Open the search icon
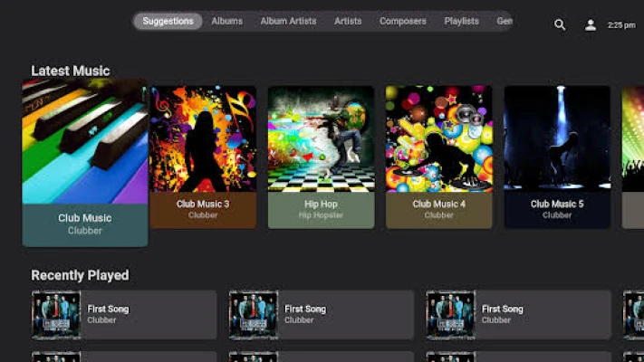Image resolution: width=644 pixels, height=362 pixels. coord(560,24)
